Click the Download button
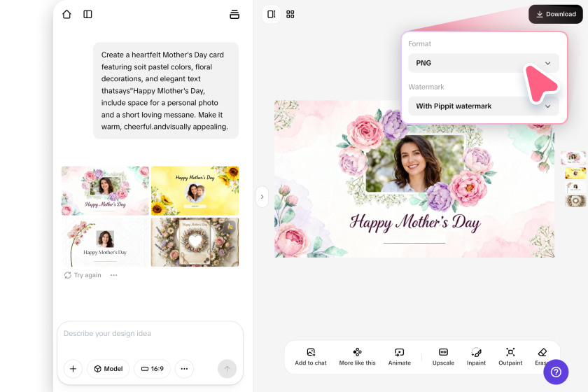 pyautogui.click(x=555, y=14)
